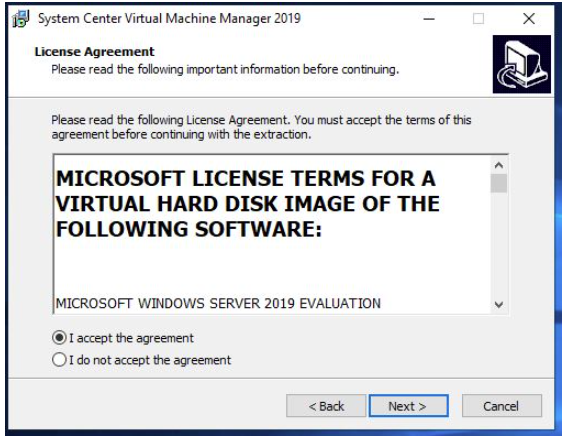This screenshot has height=439, width=565.
Task: Click the bold MICROSOFT LICENSE TERMS heading
Action: [x=248, y=204]
